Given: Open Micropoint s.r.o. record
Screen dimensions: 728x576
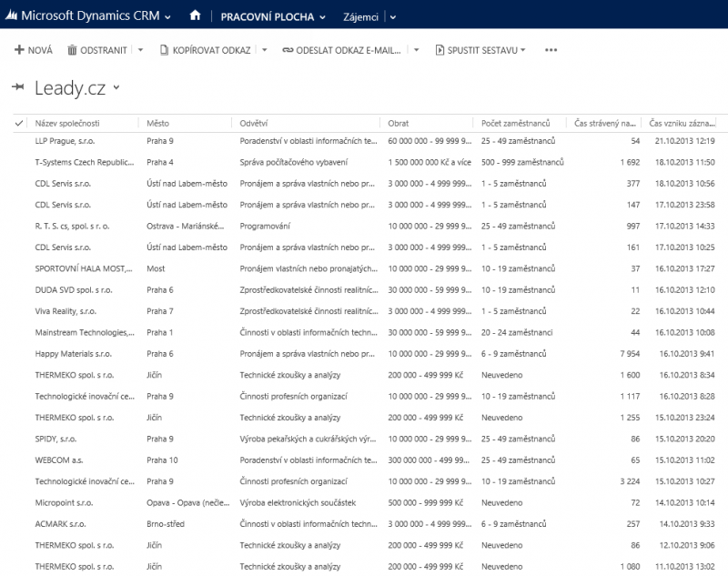Looking at the screenshot, I should (x=64, y=502).
